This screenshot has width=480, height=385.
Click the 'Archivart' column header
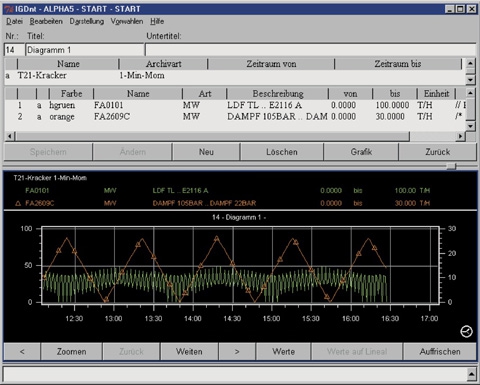(x=163, y=64)
